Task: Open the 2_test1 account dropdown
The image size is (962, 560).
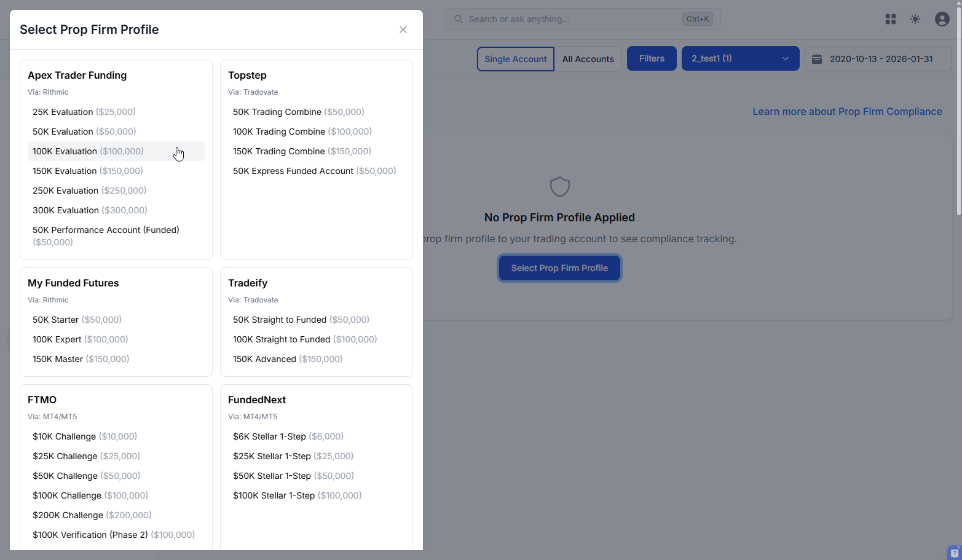Action: pyautogui.click(x=740, y=58)
